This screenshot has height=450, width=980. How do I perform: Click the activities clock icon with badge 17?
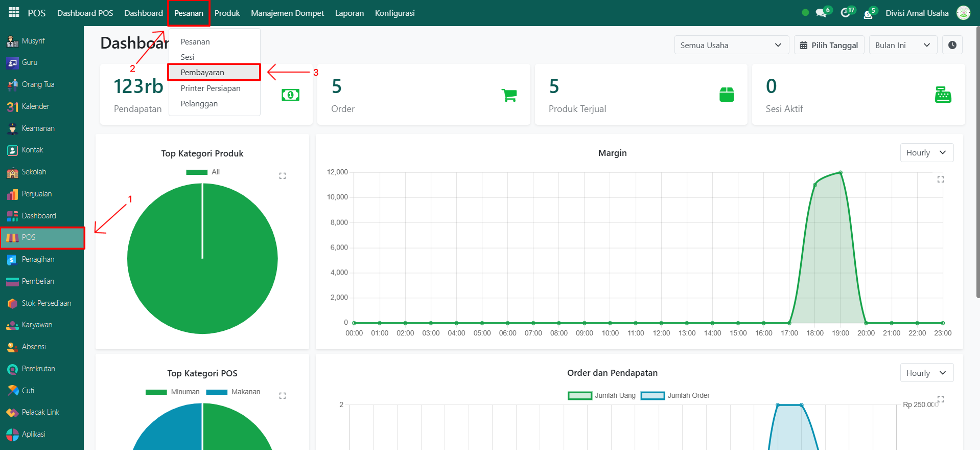(x=846, y=13)
